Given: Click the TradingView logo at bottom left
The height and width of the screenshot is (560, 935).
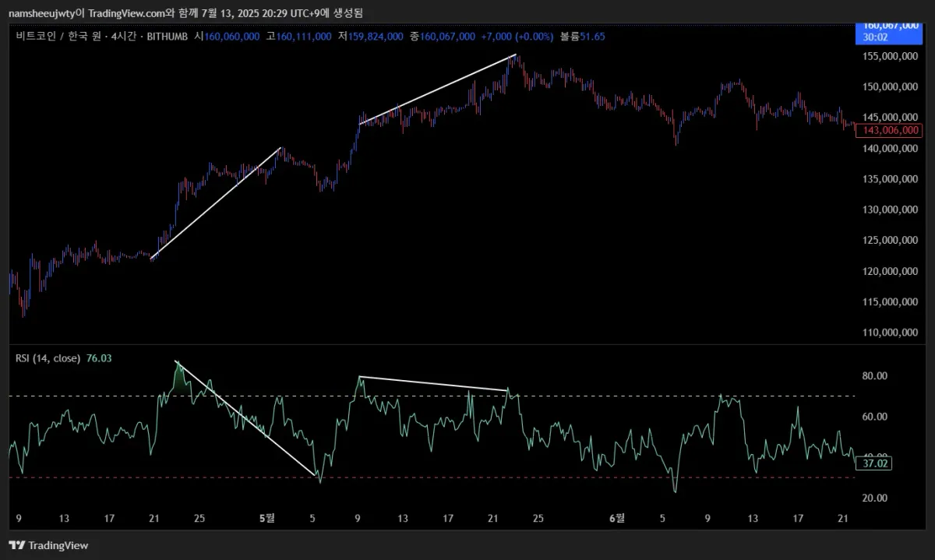Looking at the screenshot, I should tap(48, 545).
